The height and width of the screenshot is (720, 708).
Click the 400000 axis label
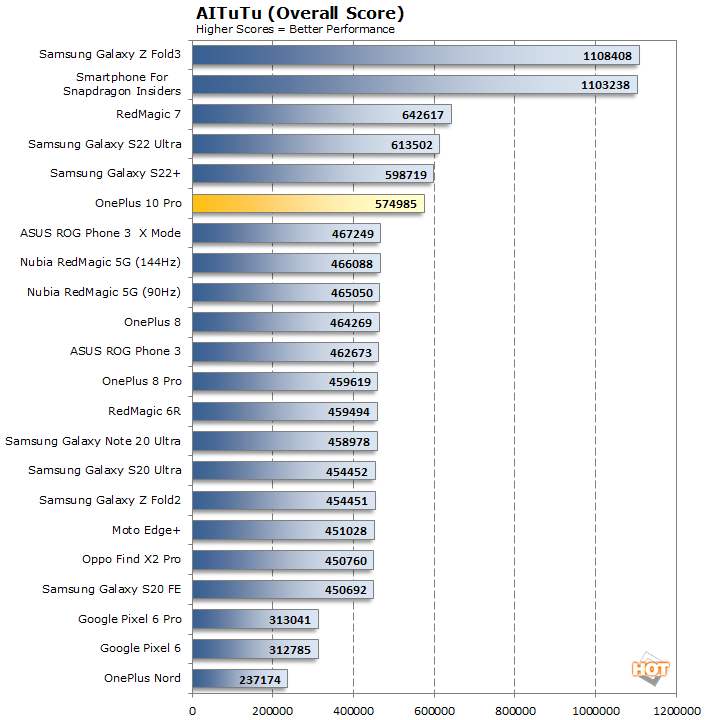click(x=354, y=711)
